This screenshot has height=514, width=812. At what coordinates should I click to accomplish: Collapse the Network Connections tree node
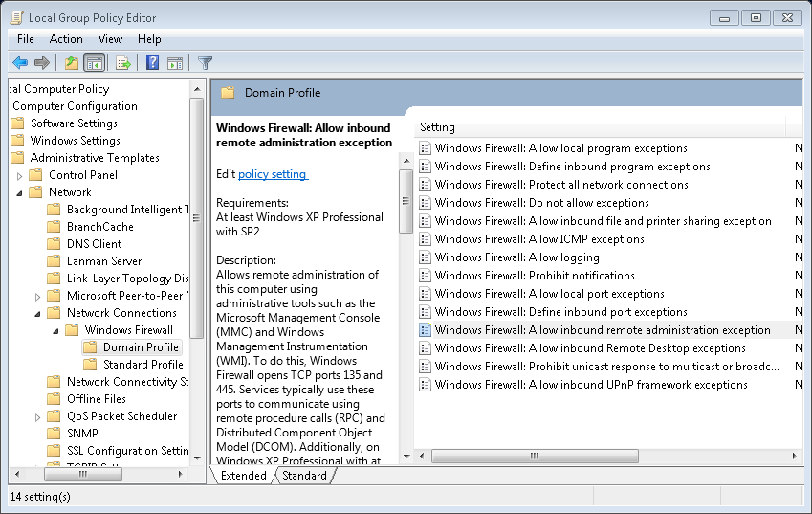[38, 314]
